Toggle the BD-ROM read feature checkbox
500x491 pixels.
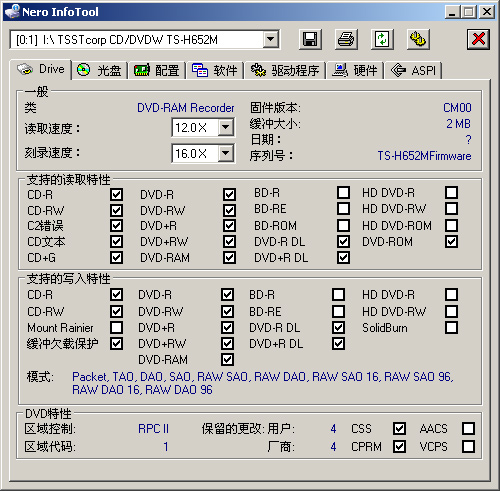[343, 225]
